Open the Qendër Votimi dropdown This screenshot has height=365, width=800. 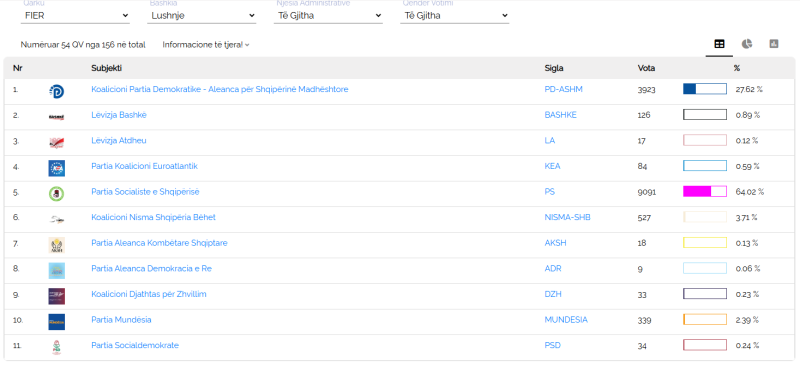click(455, 15)
